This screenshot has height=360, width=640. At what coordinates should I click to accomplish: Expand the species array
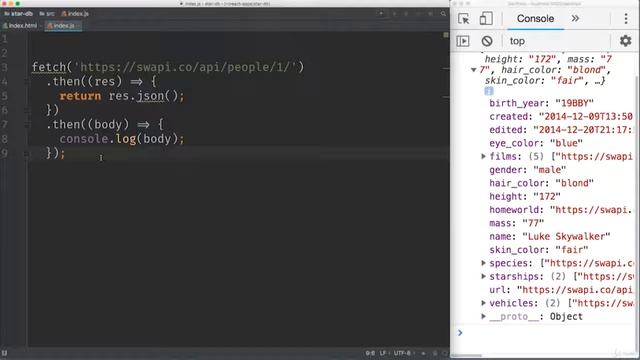(x=483, y=263)
